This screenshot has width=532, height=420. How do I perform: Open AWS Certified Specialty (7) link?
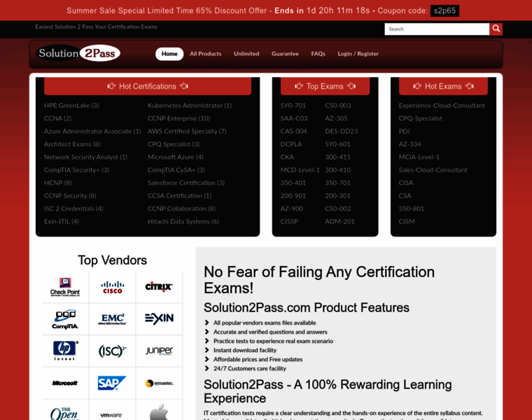pos(187,132)
